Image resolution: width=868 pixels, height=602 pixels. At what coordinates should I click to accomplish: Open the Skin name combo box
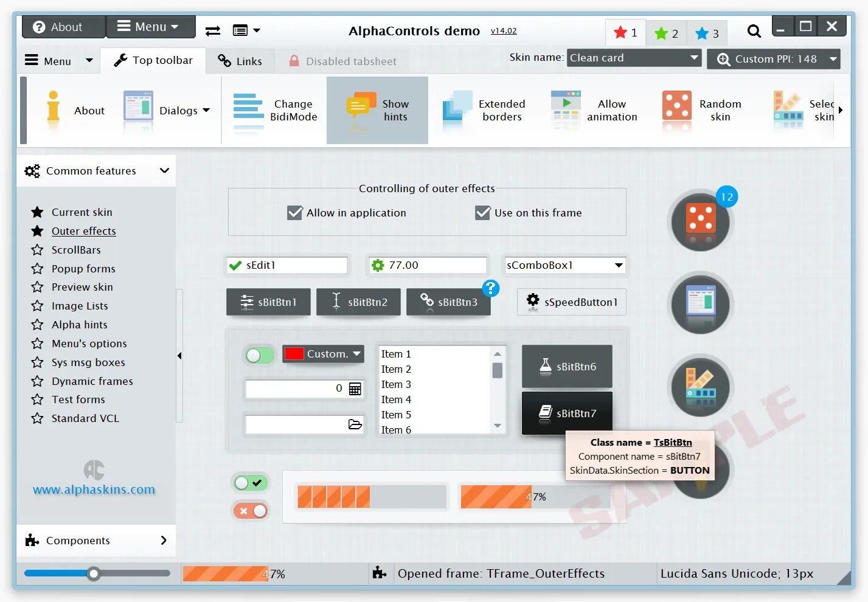[x=634, y=58]
